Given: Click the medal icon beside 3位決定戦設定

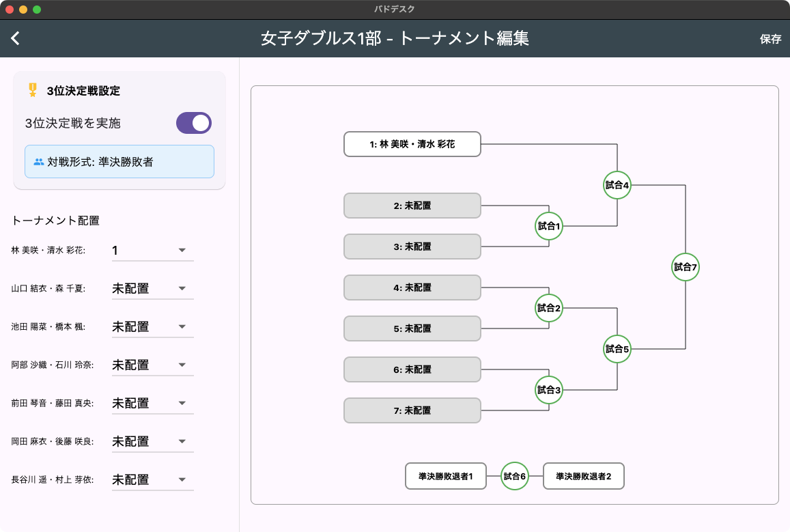Looking at the screenshot, I should tap(33, 90).
